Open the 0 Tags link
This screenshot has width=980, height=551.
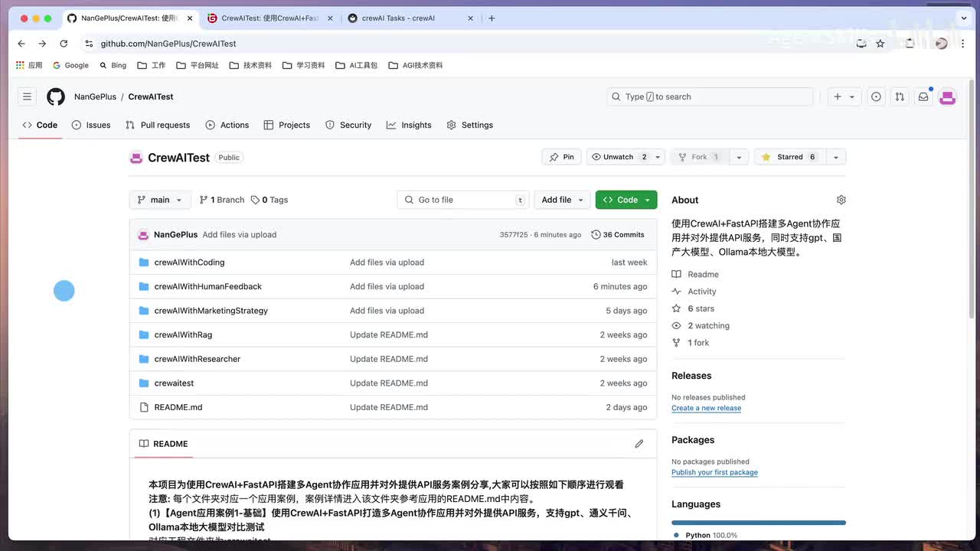(x=269, y=200)
